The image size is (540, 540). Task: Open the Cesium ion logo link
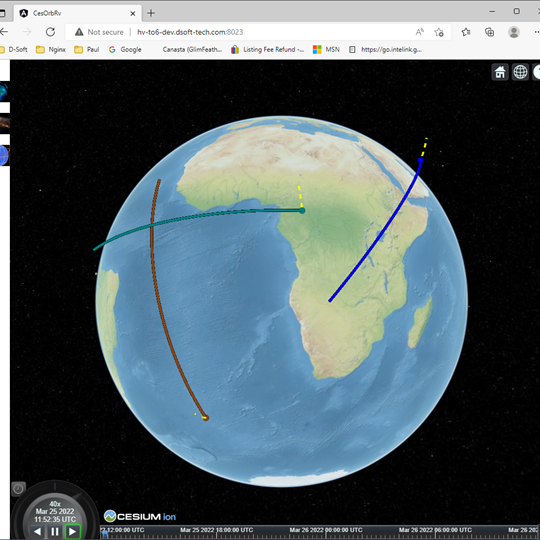[x=140, y=516]
